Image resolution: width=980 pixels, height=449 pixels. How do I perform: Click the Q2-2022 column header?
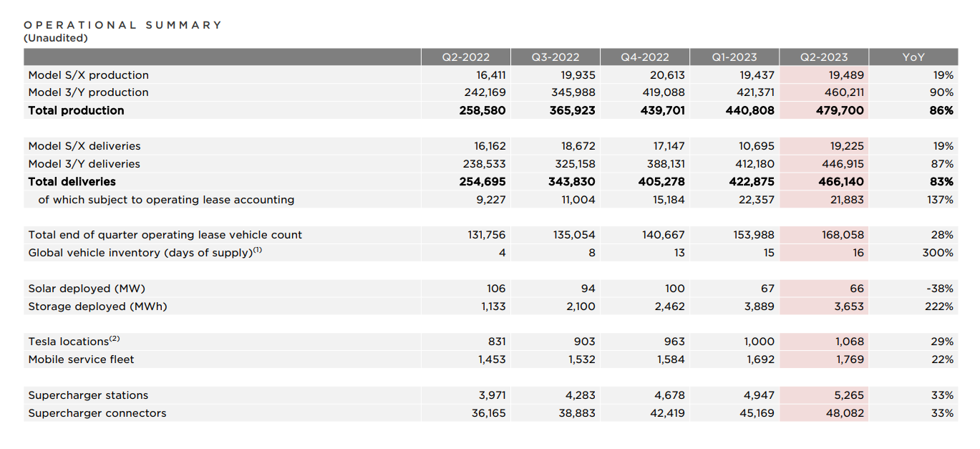pyautogui.click(x=466, y=57)
